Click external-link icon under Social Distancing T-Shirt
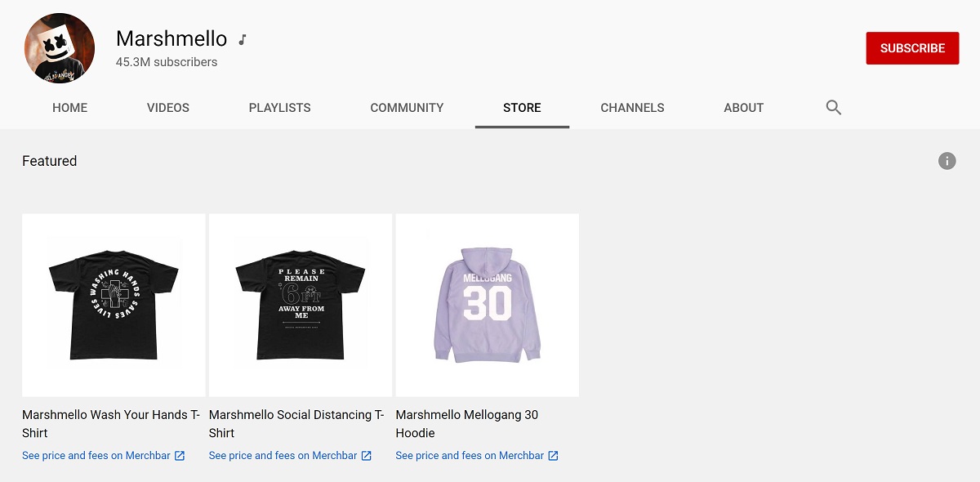The height and width of the screenshot is (482, 980). click(x=367, y=456)
